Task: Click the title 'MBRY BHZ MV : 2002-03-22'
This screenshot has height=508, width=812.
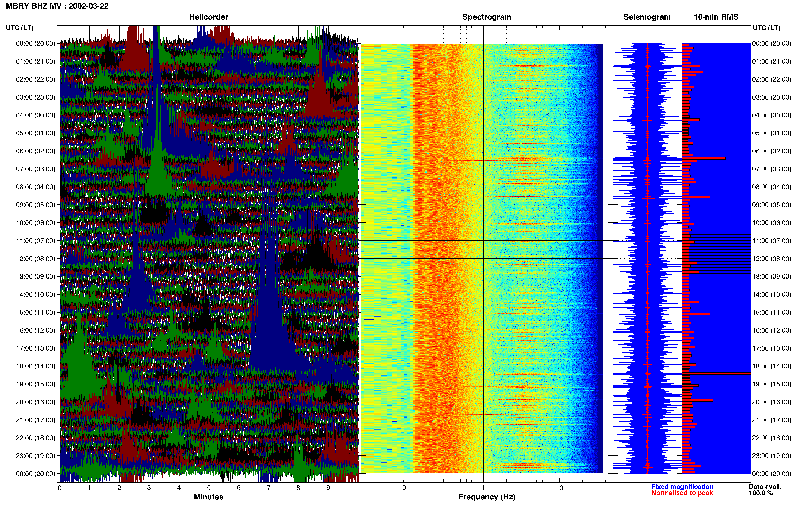Action: pos(57,6)
